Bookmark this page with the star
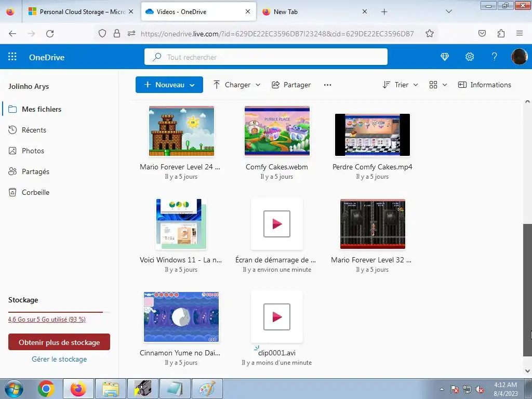 tap(430, 33)
